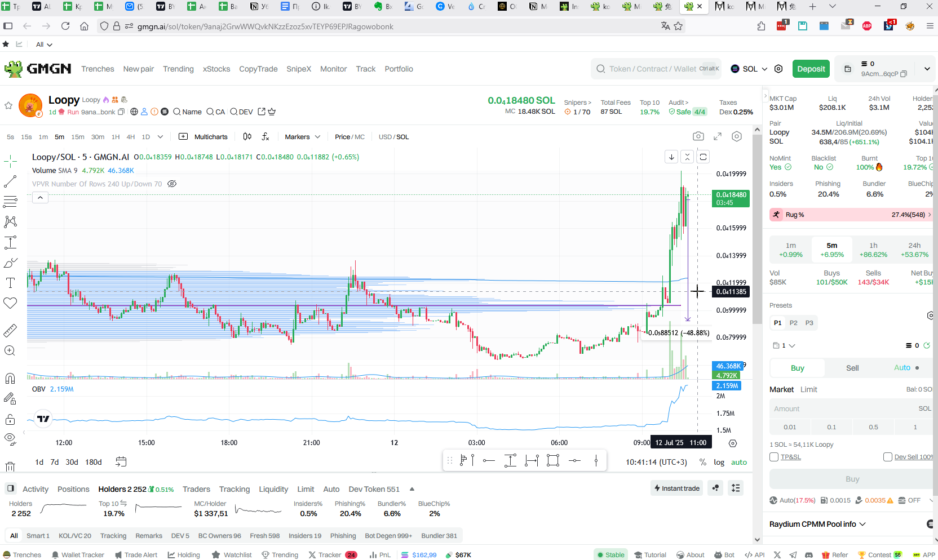Open the horizontal lines tool group
The height and width of the screenshot is (560, 938).
pyautogui.click(x=10, y=202)
